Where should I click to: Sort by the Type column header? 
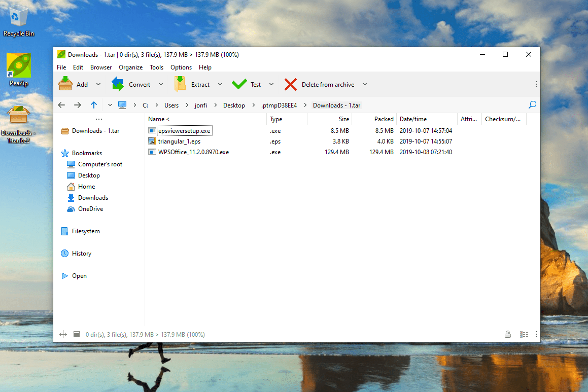click(x=287, y=119)
